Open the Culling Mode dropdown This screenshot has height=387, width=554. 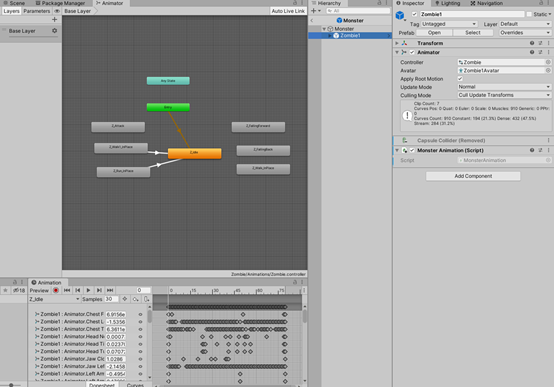tap(504, 95)
